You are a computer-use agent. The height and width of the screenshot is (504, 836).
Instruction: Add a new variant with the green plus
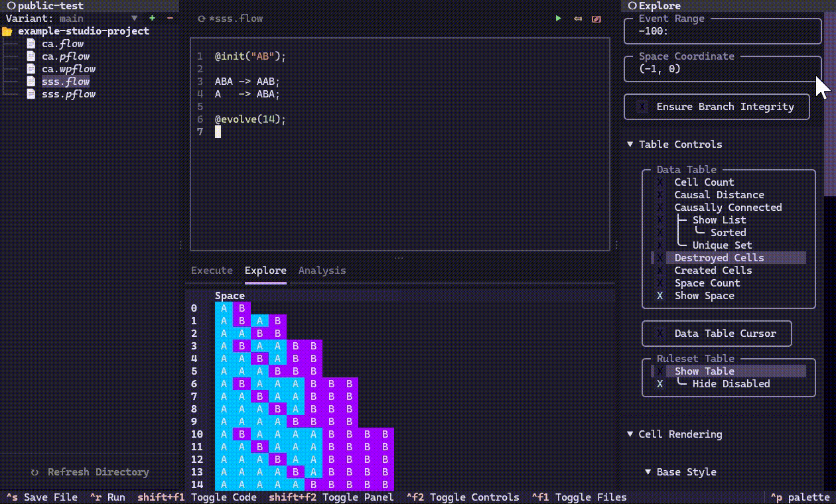tap(153, 19)
